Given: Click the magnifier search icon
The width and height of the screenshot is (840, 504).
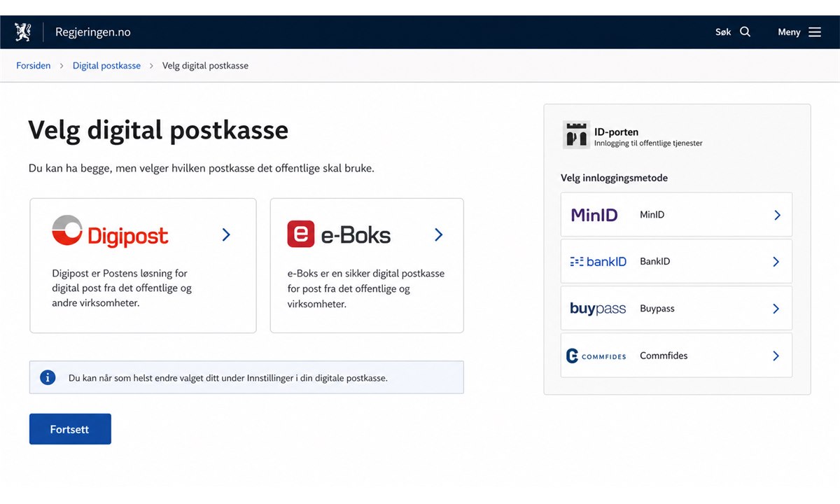Looking at the screenshot, I should [745, 31].
